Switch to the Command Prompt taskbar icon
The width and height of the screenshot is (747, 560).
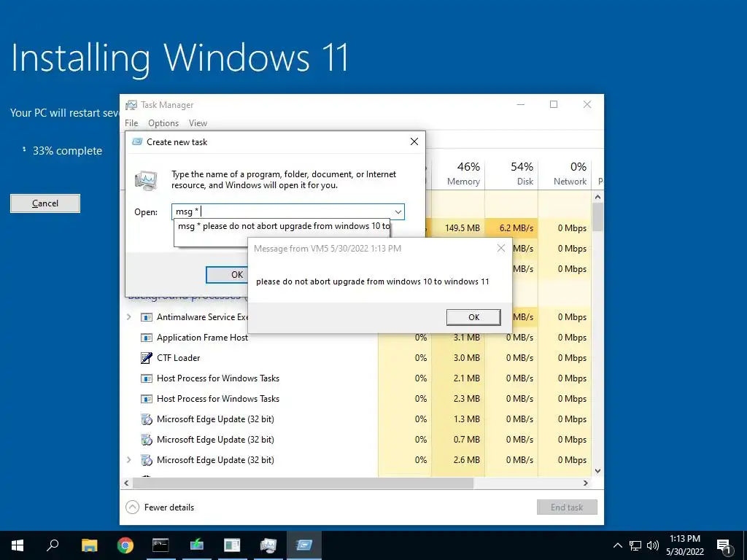(x=160, y=545)
